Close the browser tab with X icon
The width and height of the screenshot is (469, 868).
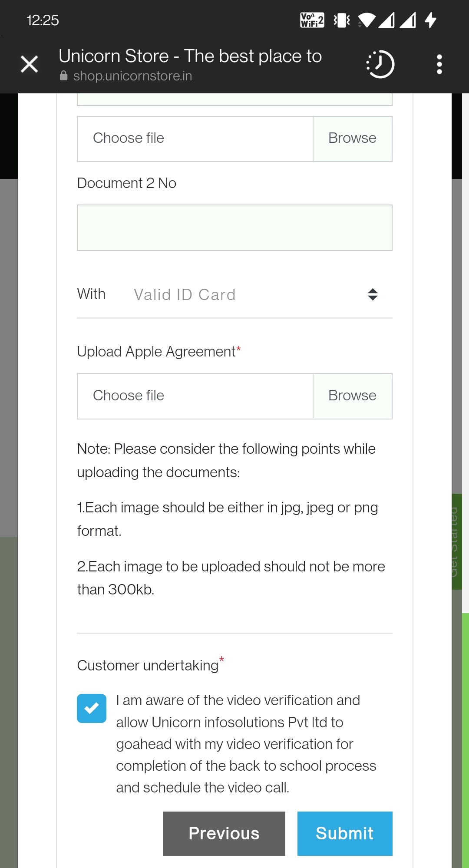coord(29,64)
